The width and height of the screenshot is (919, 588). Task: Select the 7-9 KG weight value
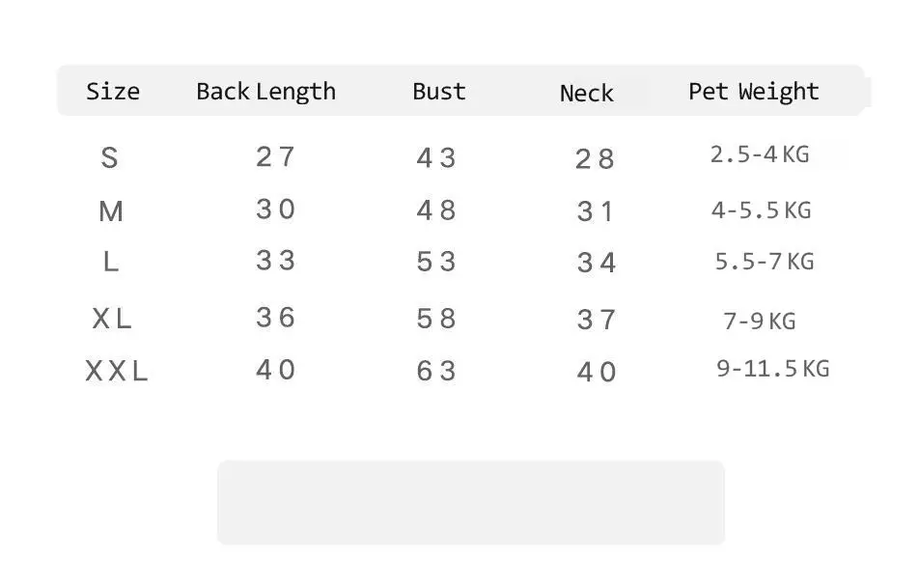760,321
